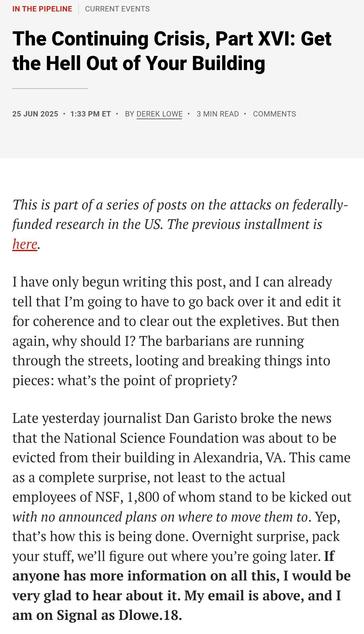
Task: Click the "Alexandria, VA" location text
Action: click(x=239, y=458)
